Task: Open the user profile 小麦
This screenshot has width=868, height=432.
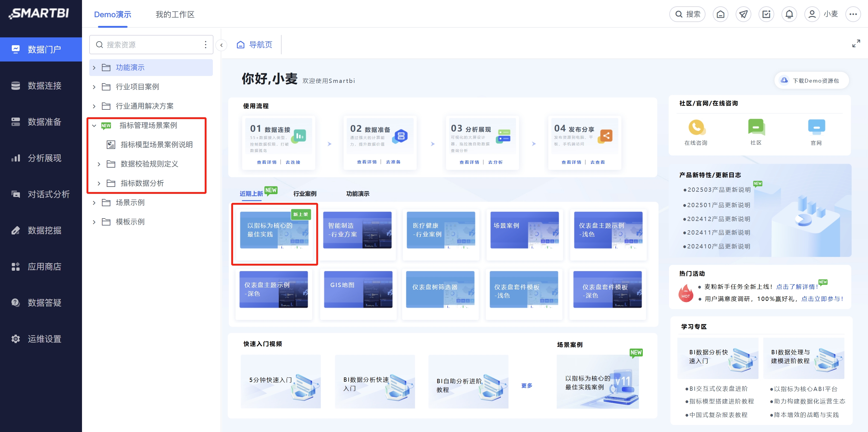Action: click(821, 14)
